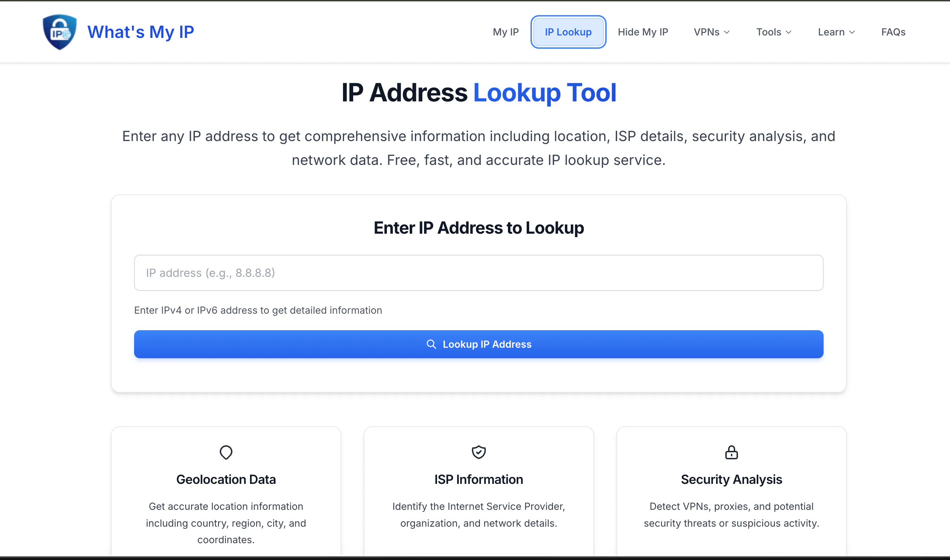The image size is (950, 560).
Task: Click the Geolocation Data description text
Action: (x=226, y=523)
